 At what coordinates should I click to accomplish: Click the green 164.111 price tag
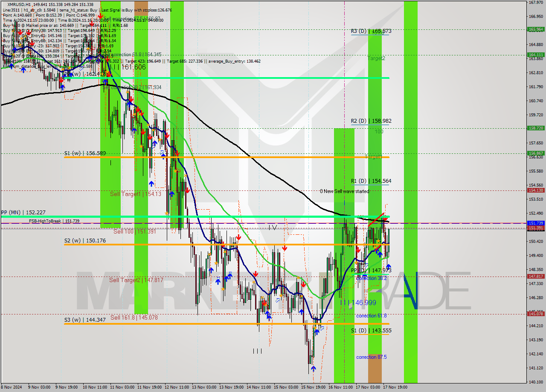pos(536,55)
